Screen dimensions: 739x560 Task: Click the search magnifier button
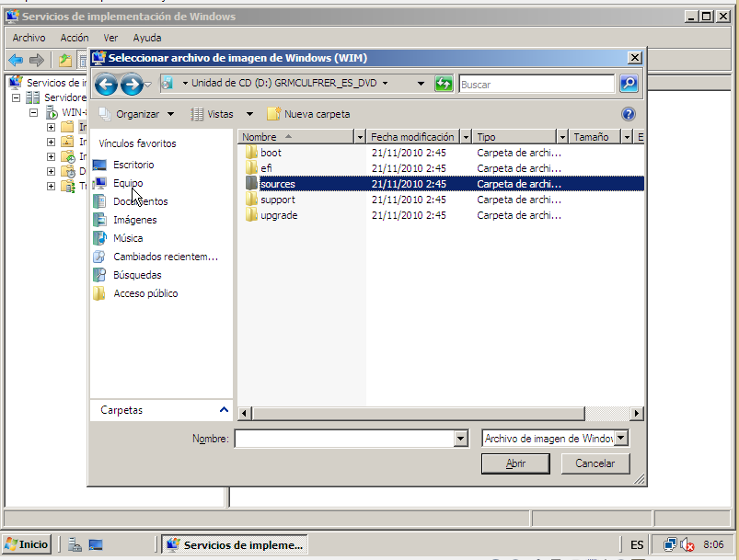(629, 84)
